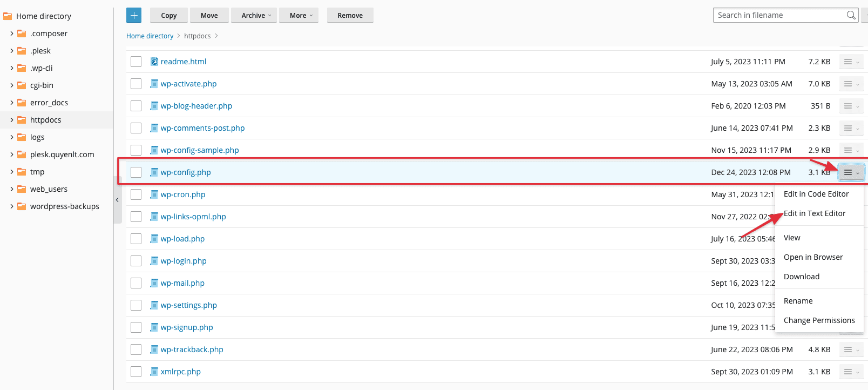868x390 pixels.
Task: Expand the More dropdown menu
Action: [301, 15]
